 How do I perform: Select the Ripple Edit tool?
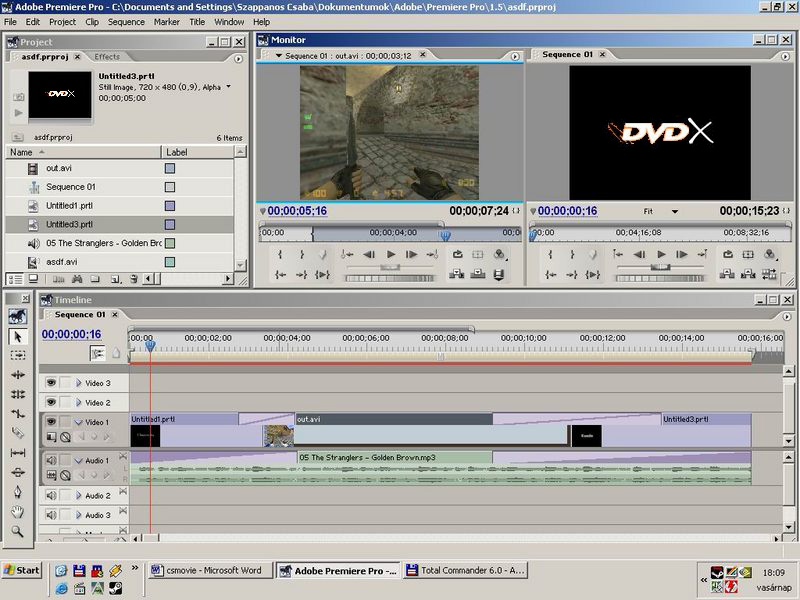[x=18, y=374]
